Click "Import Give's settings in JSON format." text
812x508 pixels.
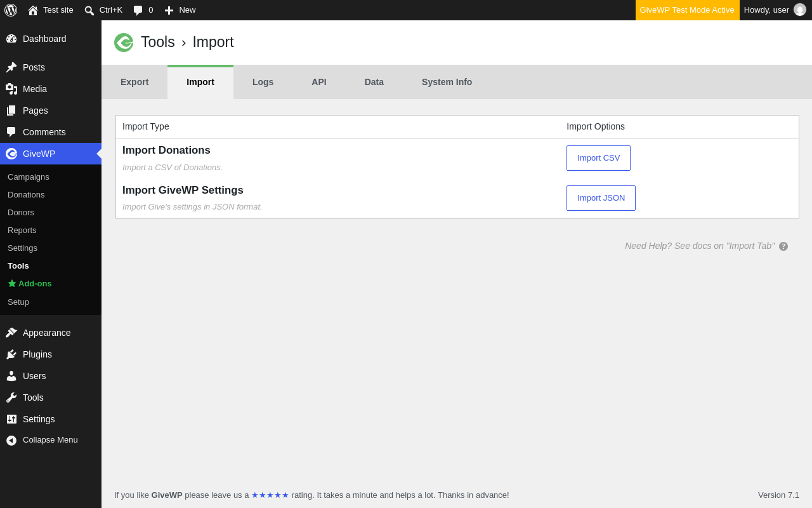click(192, 207)
